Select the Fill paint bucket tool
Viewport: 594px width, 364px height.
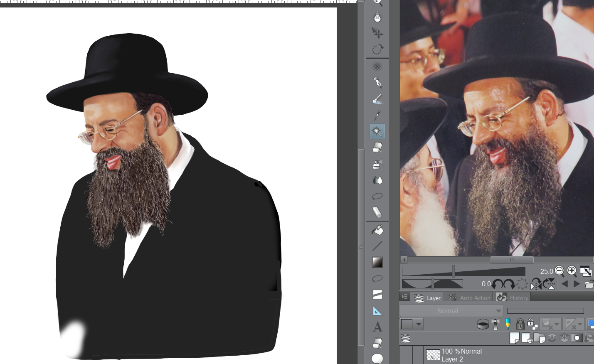click(377, 230)
